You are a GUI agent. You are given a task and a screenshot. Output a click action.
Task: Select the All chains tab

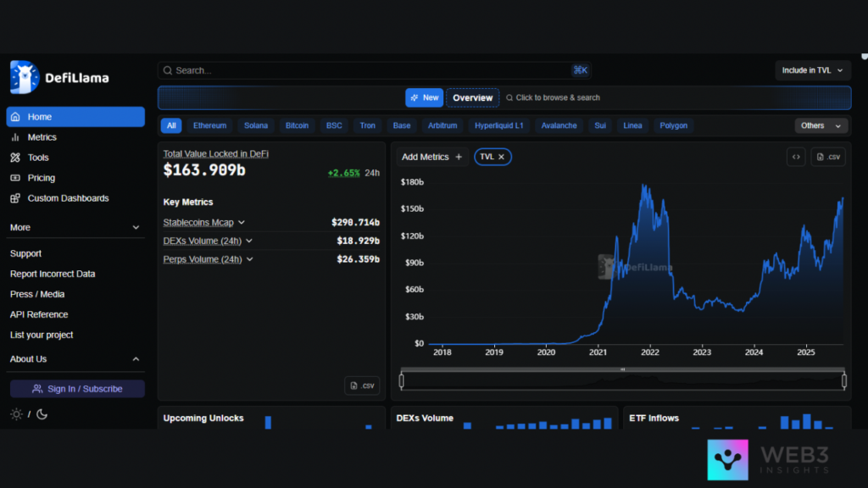point(171,125)
